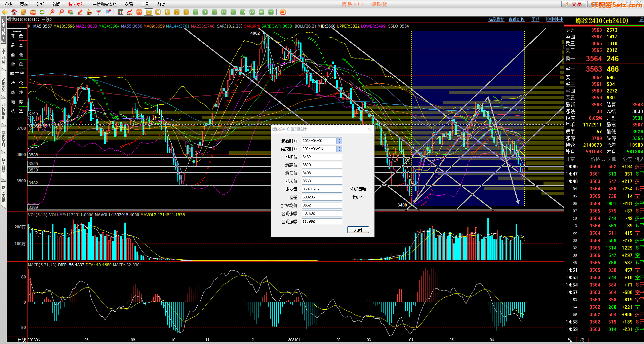Click the 周期 link
Viewport: 644px width, 344px height.
tap(535, 20)
